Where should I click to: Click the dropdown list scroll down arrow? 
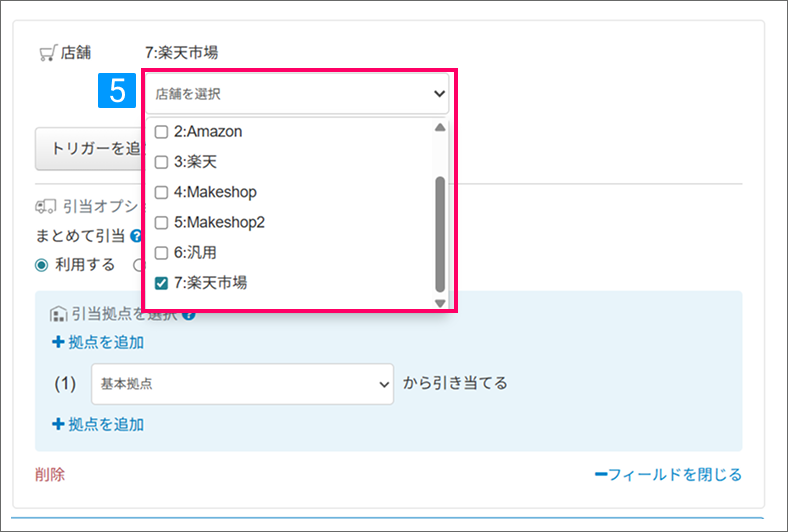pyautogui.click(x=440, y=302)
